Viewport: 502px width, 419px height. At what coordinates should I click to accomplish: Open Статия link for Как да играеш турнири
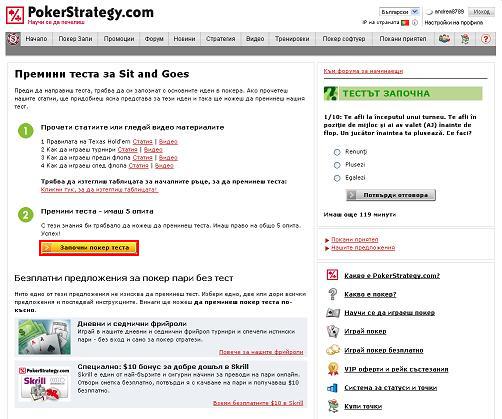[128, 150]
